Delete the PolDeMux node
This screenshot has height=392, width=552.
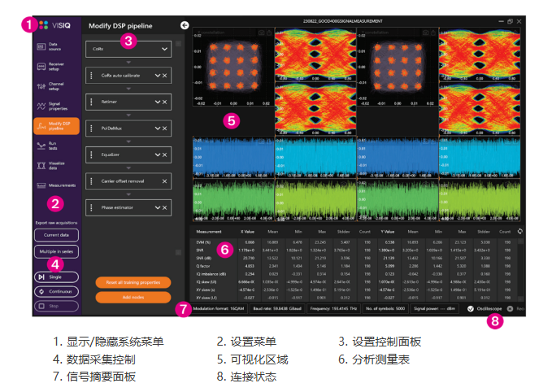click(164, 128)
